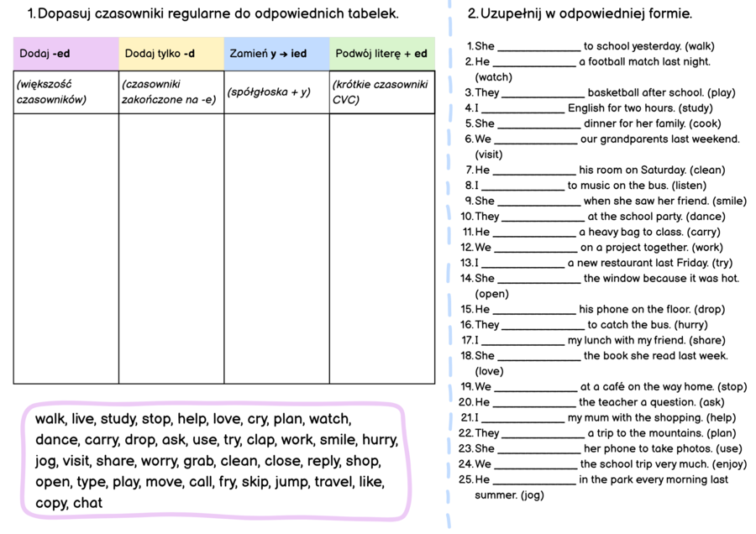
Task: Click the blank in "We ___ the school trip very much"
Action: tap(536, 465)
